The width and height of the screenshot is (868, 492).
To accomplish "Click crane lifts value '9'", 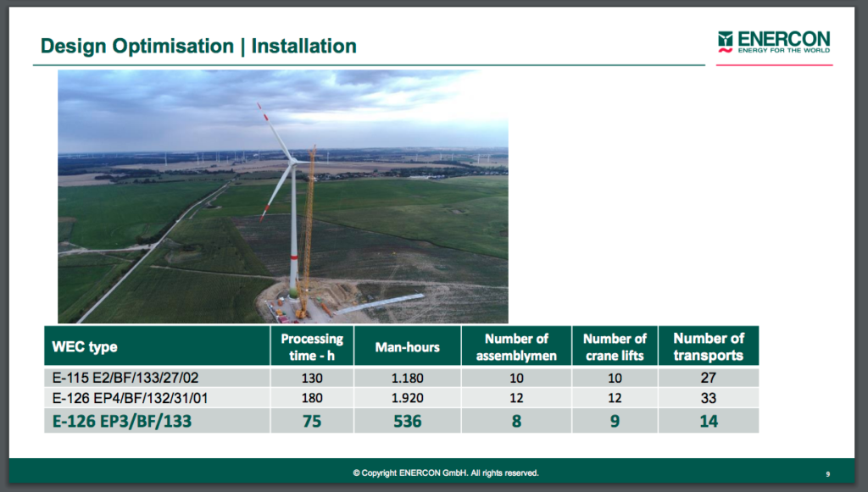I will [615, 421].
